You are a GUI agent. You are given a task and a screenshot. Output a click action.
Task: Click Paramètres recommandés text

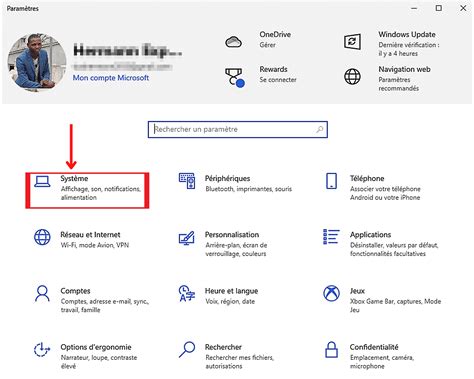pyautogui.click(x=399, y=84)
